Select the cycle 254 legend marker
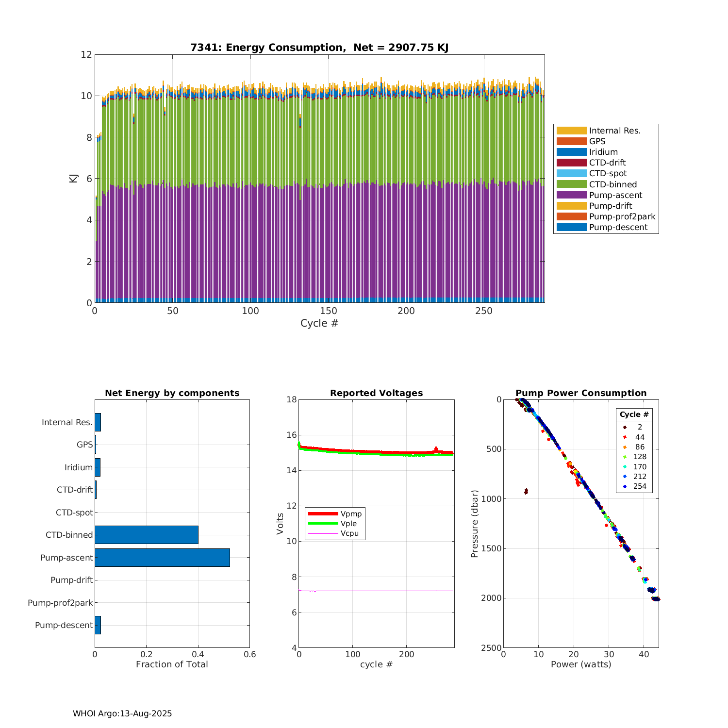The width and height of the screenshot is (728, 728). (625, 486)
